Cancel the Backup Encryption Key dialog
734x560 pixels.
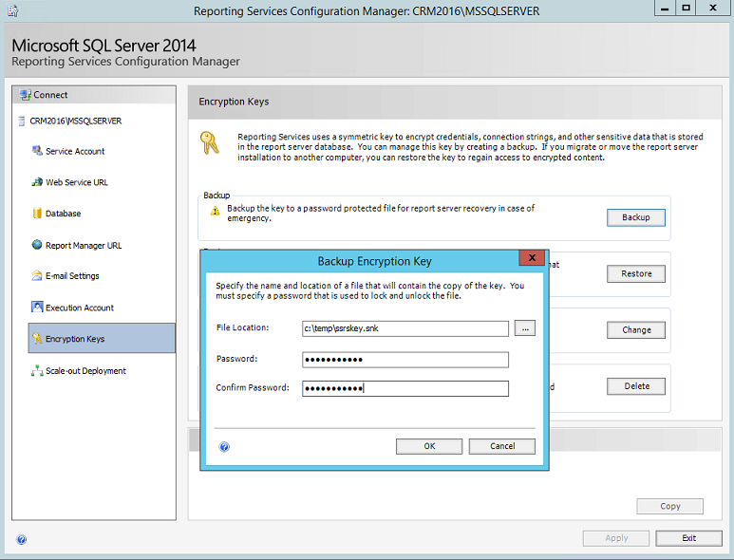pyautogui.click(x=501, y=446)
